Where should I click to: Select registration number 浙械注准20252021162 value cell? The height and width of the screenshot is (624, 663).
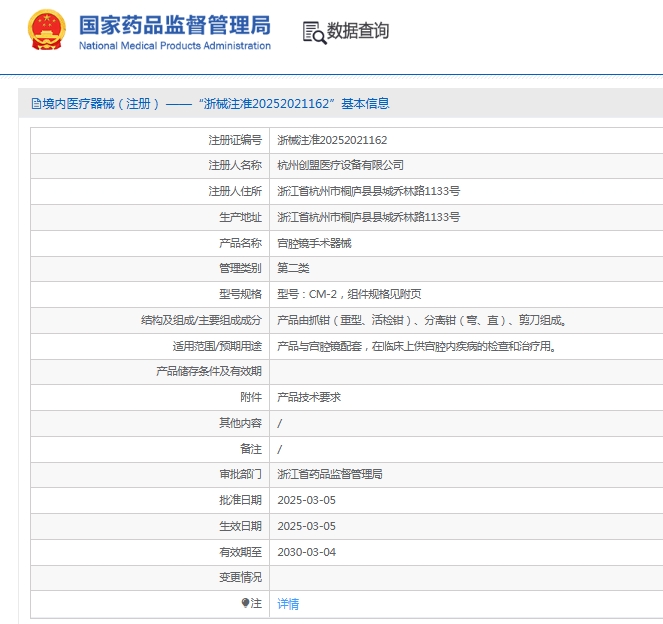332,140
